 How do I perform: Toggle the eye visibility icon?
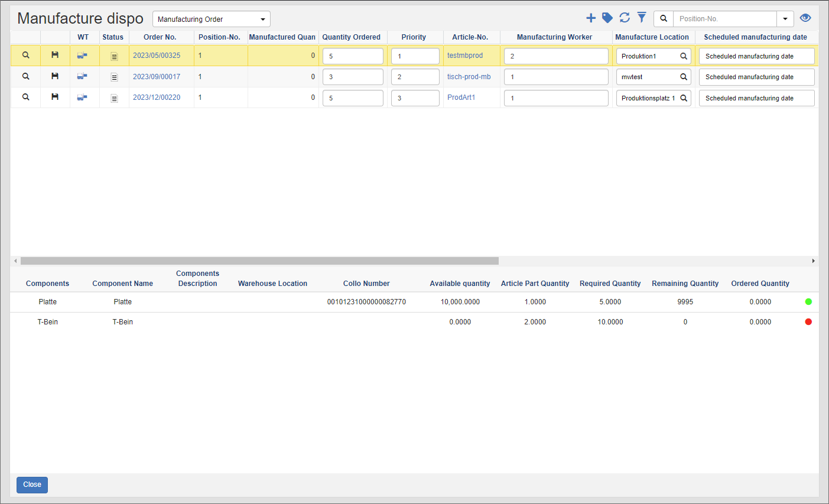tap(805, 18)
